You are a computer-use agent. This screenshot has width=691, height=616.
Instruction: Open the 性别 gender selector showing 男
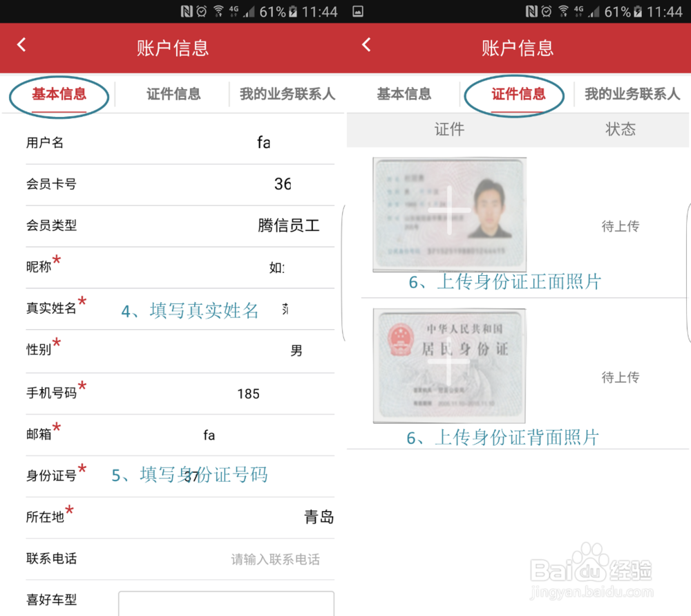[296, 351]
